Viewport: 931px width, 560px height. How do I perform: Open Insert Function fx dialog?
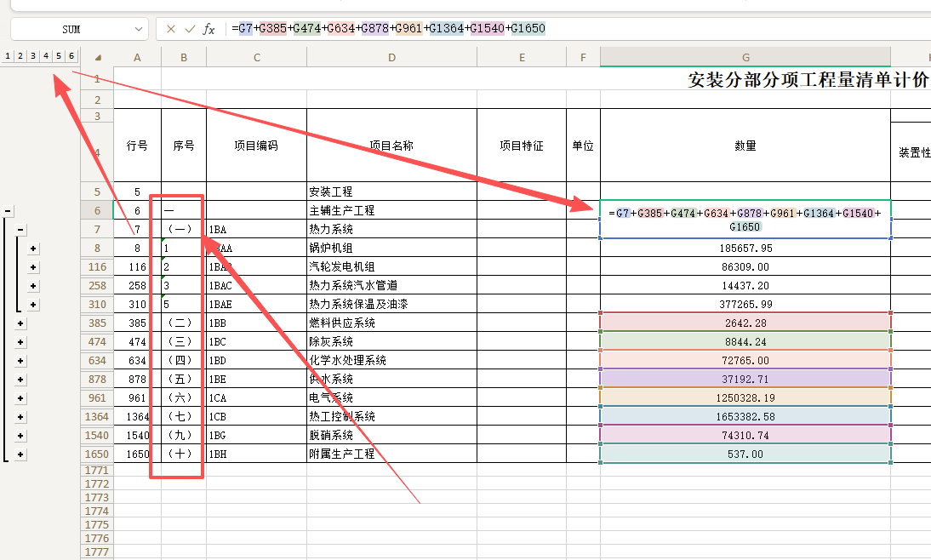208,29
